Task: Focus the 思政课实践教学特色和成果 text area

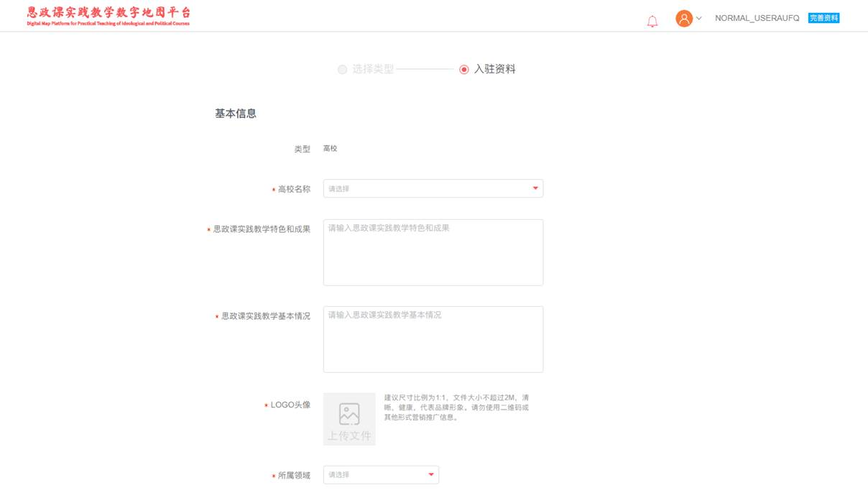Action: (x=433, y=253)
